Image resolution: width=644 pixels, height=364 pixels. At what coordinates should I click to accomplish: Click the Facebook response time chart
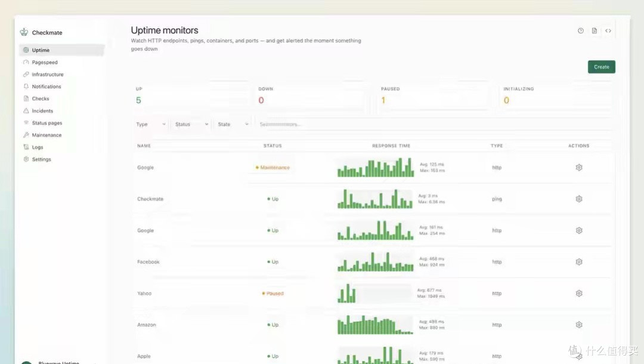376,262
